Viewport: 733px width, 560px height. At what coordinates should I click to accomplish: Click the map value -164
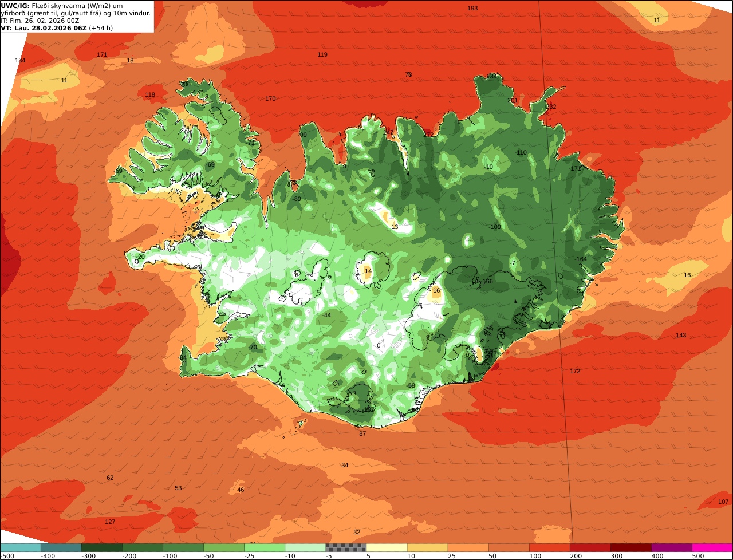tap(581, 259)
